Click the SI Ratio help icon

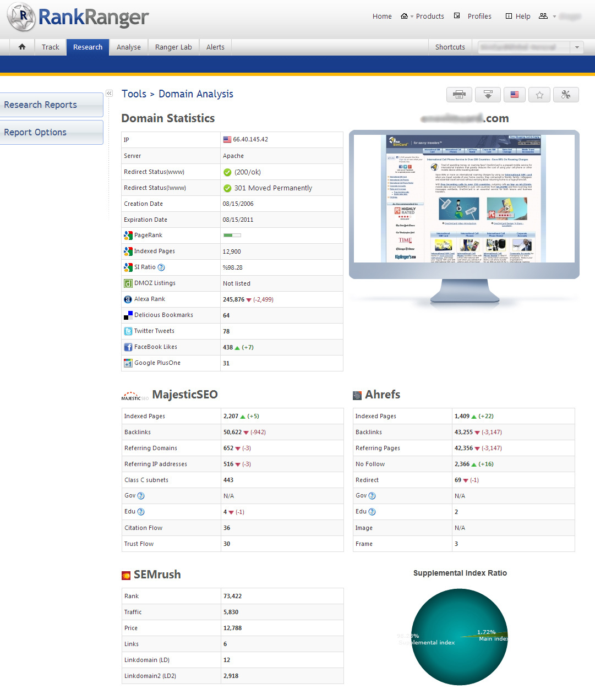(x=161, y=267)
